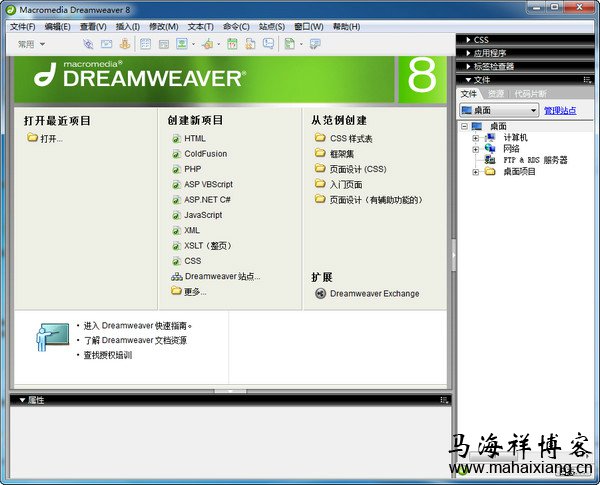Click the 网络 network icon in tree
Viewport: 600px width, 485px height.
[x=490, y=148]
